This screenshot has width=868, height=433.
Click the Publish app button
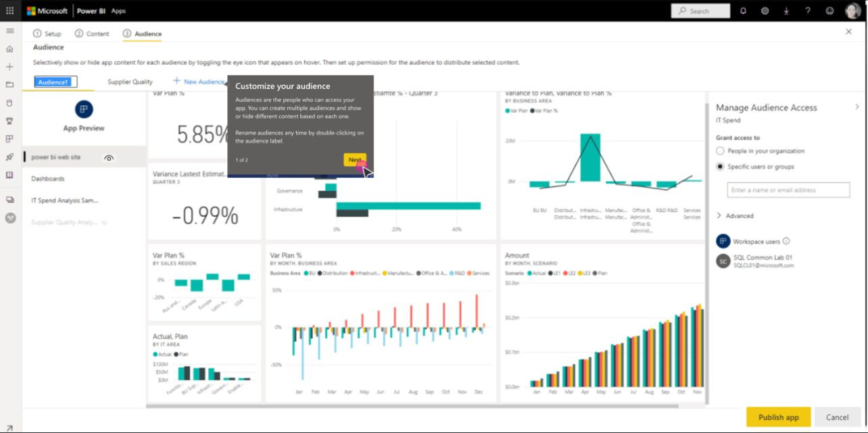pos(778,417)
